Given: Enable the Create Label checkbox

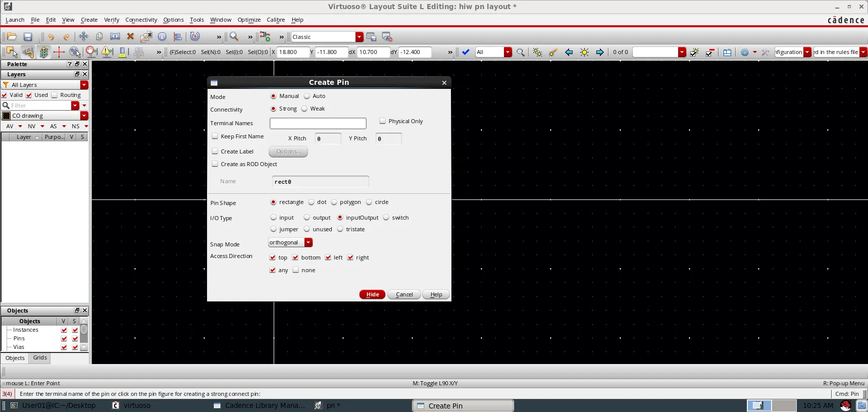Looking at the screenshot, I should (215, 151).
